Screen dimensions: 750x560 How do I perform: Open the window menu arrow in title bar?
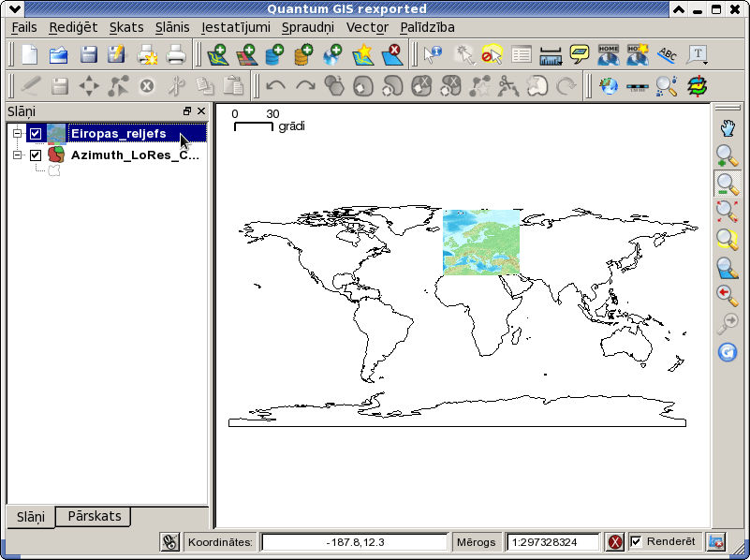click(14, 8)
